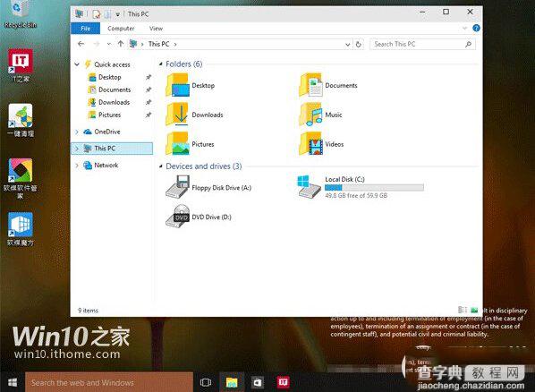
Task: Open the 一键清理 desktop shortcut
Action: [21, 120]
